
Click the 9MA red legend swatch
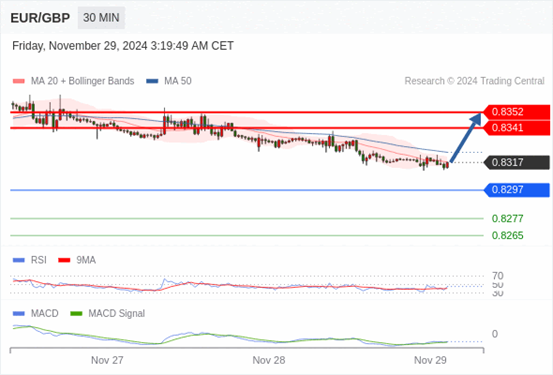point(64,260)
